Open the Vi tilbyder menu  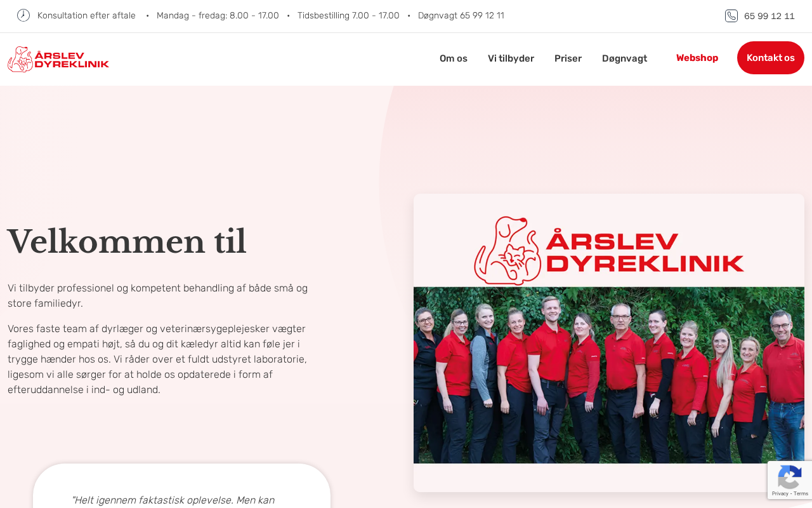[511, 58]
